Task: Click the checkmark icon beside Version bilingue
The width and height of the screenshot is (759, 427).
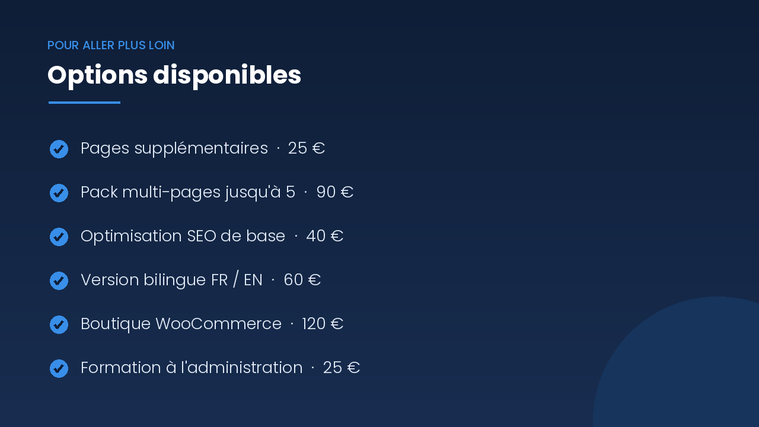Action: (x=59, y=280)
